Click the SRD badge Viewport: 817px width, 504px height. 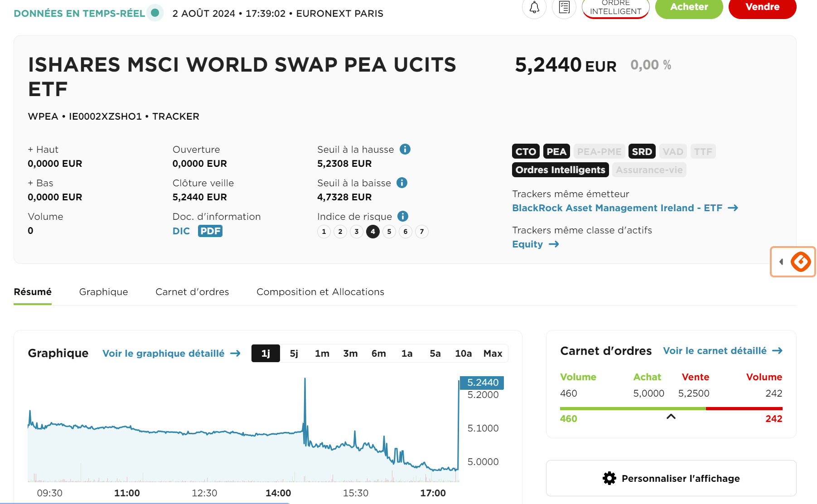[642, 151]
